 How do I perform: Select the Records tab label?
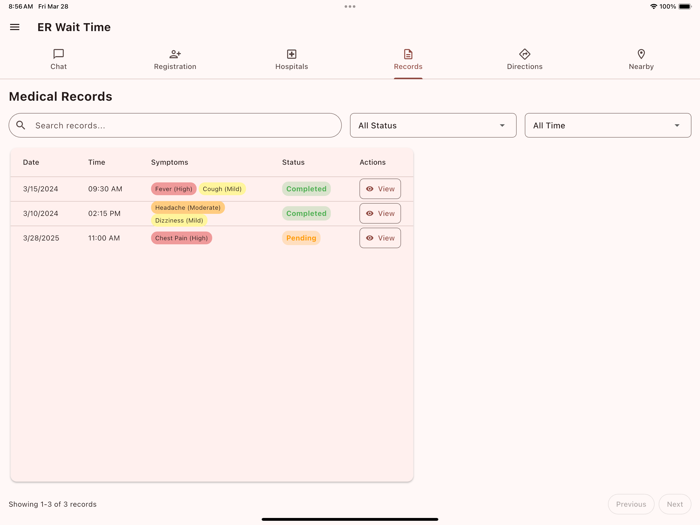408,67
